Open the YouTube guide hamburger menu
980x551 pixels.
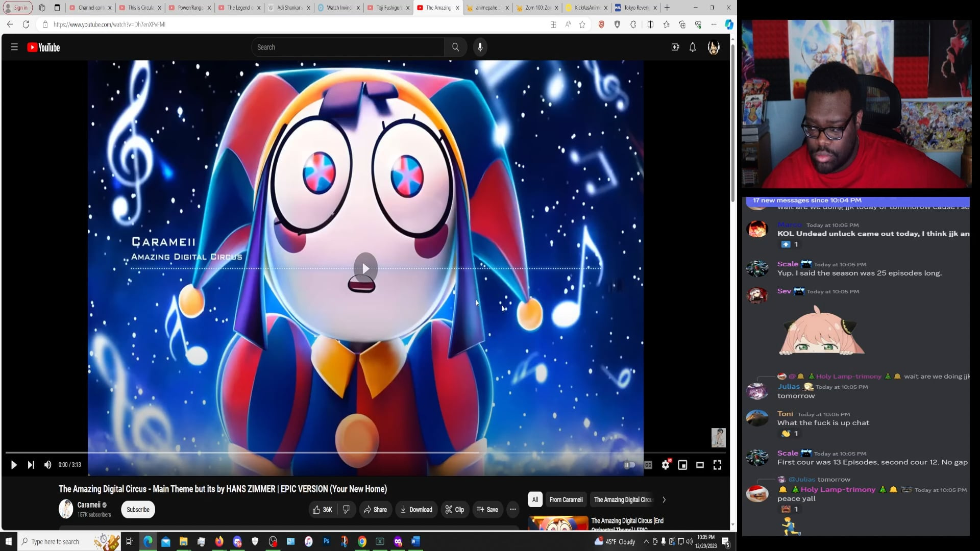click(14, 47)
